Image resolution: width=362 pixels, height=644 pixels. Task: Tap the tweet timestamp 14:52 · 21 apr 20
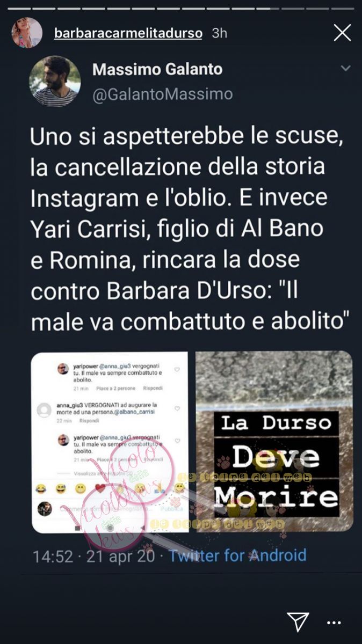pos(93,555)
